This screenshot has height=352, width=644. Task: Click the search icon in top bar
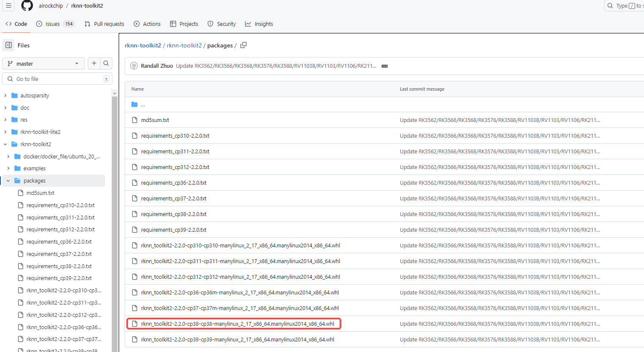[x=610, y=6]
